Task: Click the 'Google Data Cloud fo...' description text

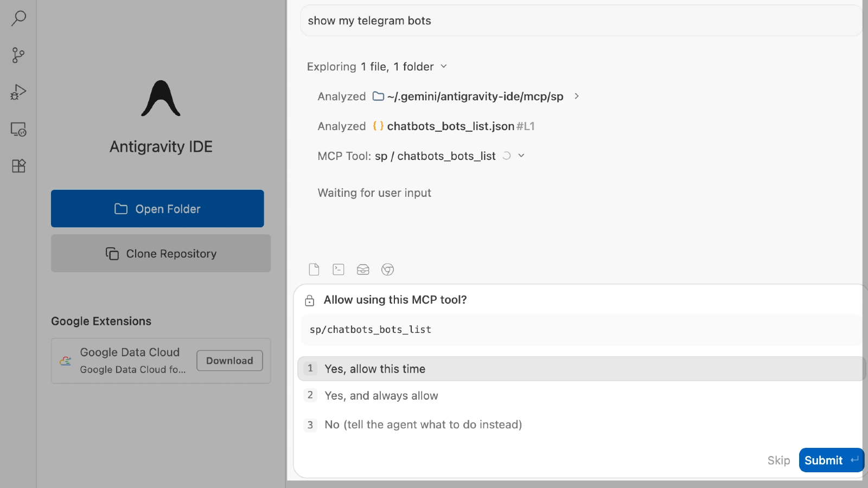Action: 133,369
